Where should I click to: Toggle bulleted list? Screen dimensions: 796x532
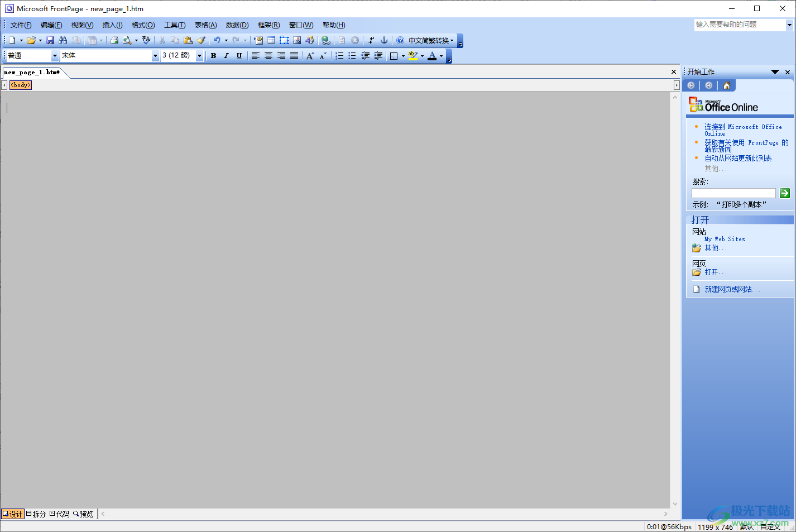[x=352, y=56]
